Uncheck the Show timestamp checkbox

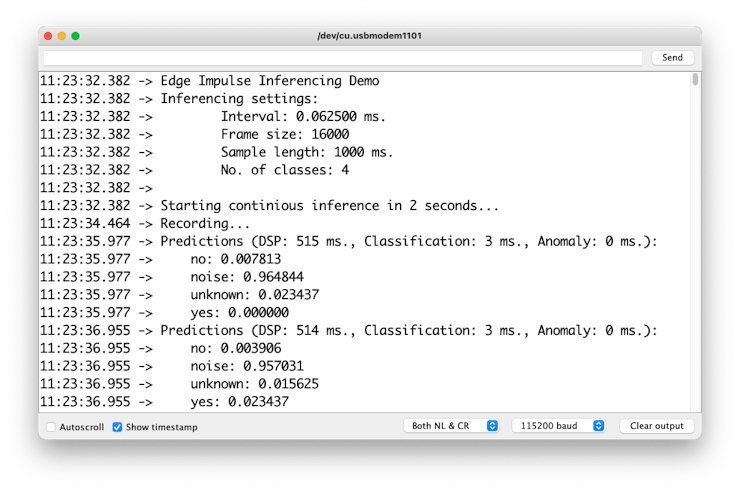click(x=117, y=427)
